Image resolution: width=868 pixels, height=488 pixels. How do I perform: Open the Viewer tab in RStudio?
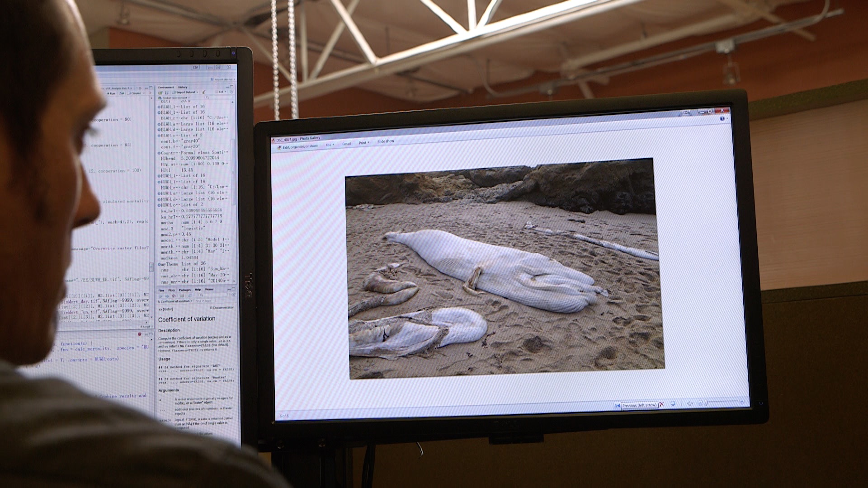pyautogui.click(x=209, y=290)
